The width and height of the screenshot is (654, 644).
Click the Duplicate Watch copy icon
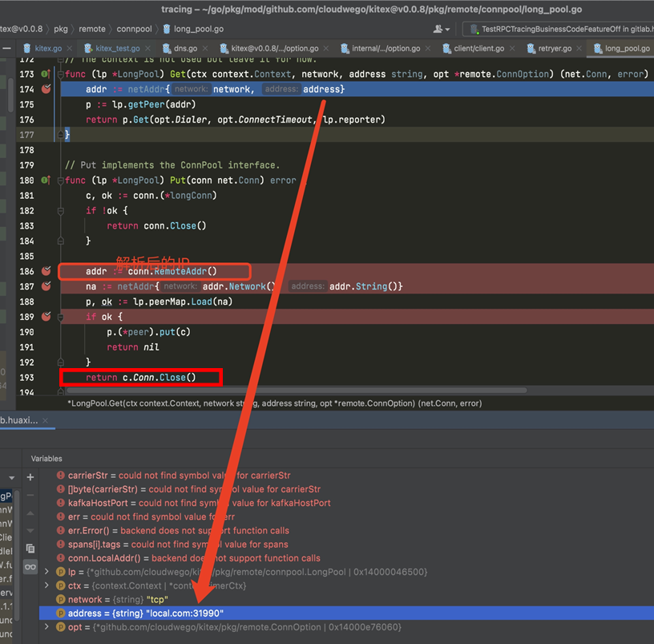30,549
